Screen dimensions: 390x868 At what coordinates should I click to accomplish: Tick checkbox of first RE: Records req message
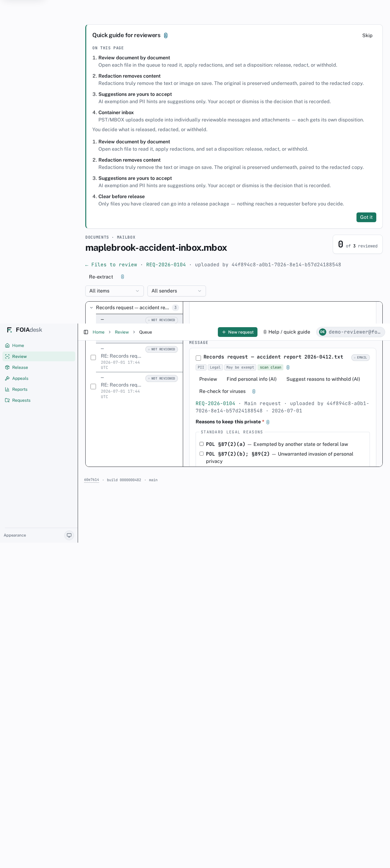[93, 357]
